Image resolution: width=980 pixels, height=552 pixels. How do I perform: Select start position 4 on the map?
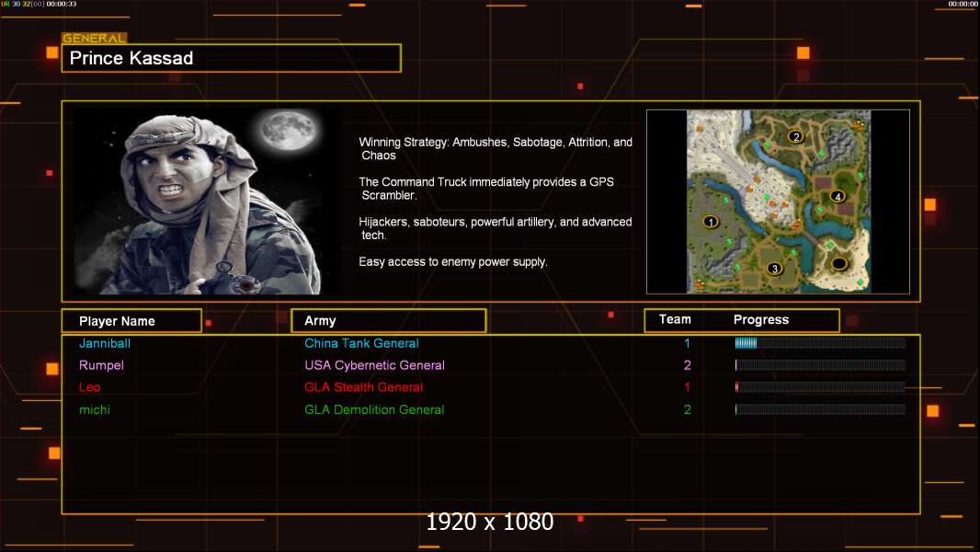(x=838, y=196)
